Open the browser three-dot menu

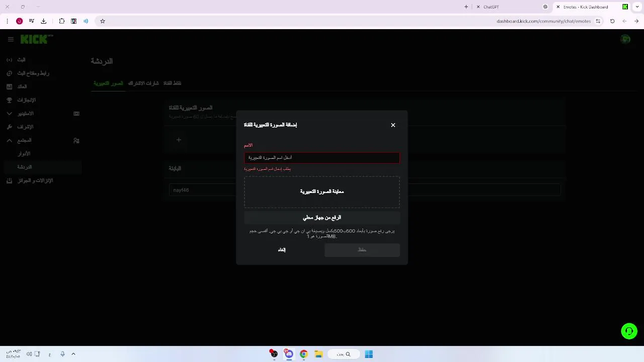pos(7,21)
